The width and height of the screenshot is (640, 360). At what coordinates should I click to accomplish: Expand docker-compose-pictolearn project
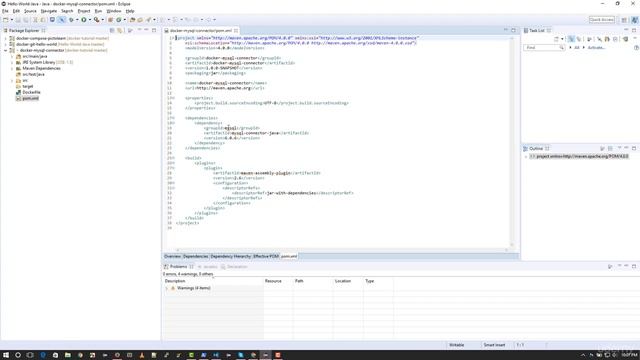pyautogui.click(x=6, y=38)
